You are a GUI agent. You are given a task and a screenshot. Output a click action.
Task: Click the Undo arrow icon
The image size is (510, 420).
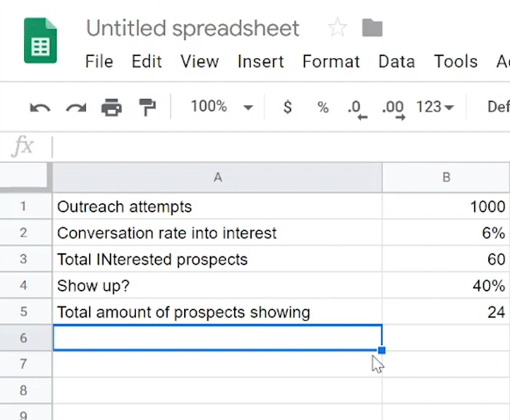pos(39,107)
